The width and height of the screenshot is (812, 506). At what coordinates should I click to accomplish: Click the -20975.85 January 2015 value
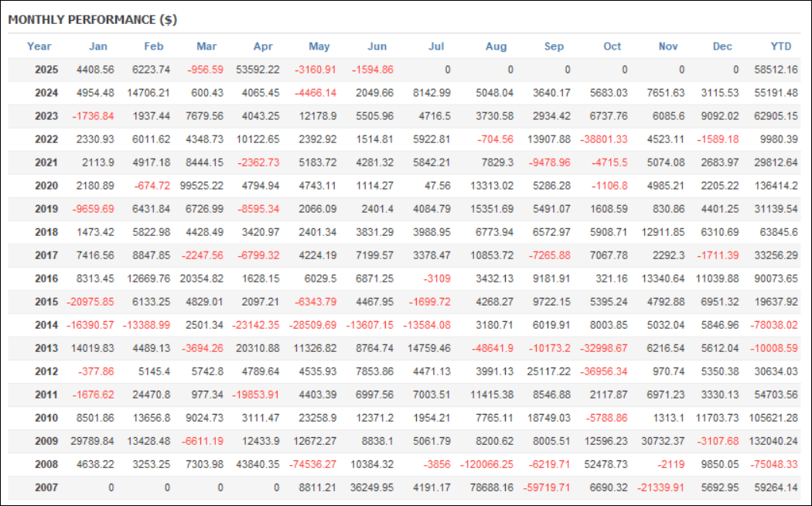click(x=90, y=302)
